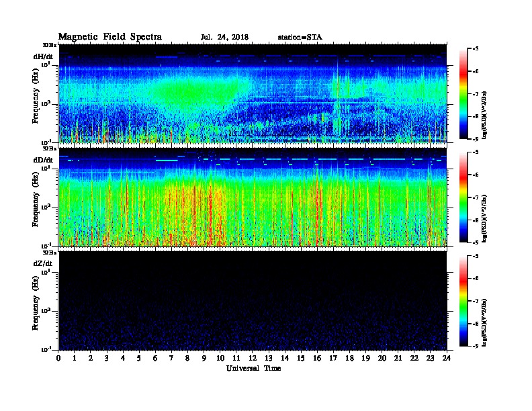This screenshot has width=532, height=411.
Task: Click the "-5" value on dZ/dt color bar
Action: (x=476, y=256)
